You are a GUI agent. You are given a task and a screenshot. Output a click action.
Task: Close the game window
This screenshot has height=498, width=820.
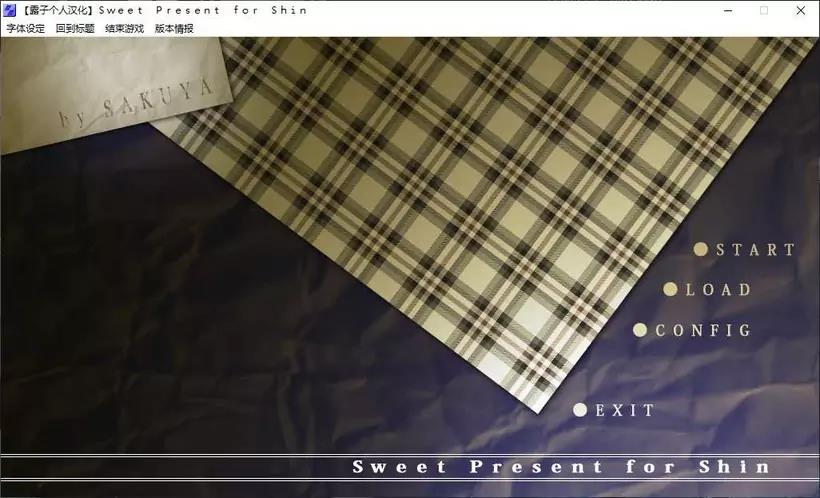click(801, 10)
